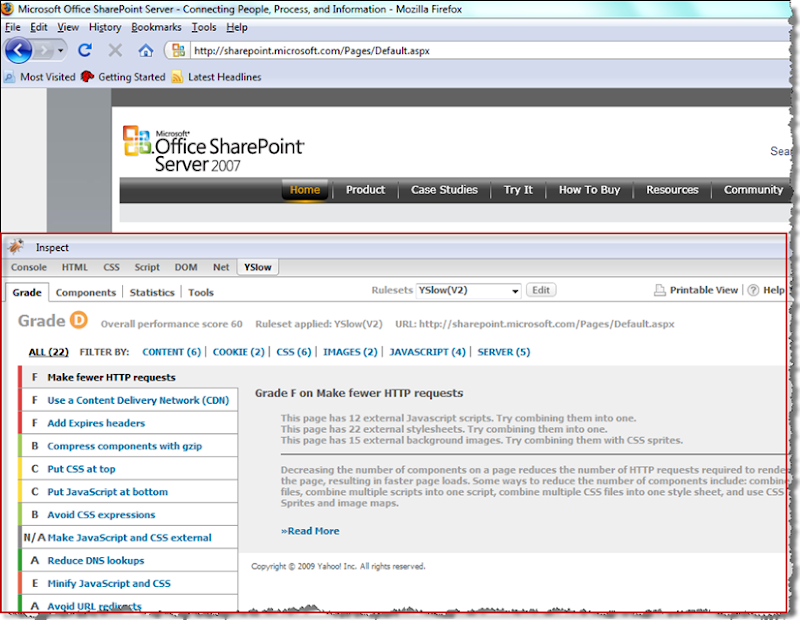The image size is (800, 620).
Task: Switch to the YSlow Statistics tab
Action: (x=152, y=292)
